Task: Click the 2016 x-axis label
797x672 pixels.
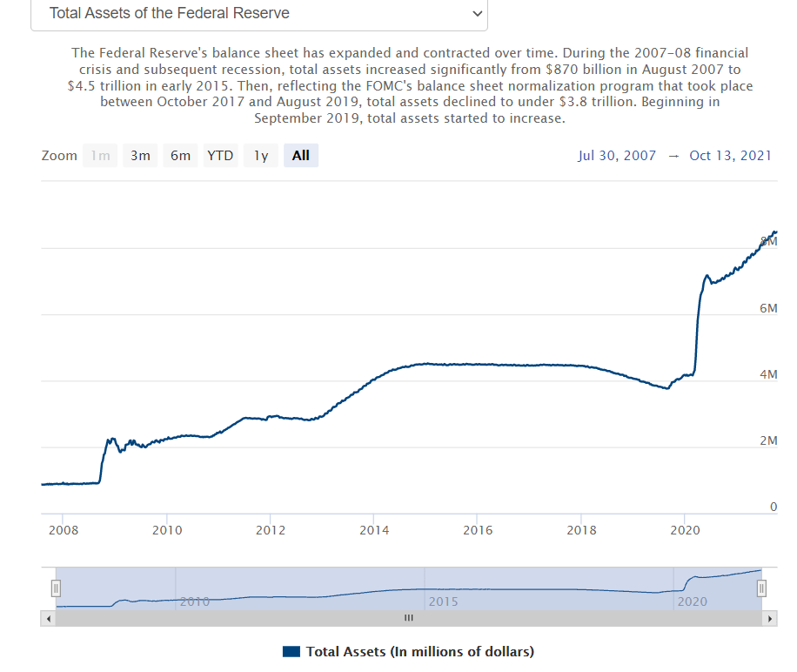Action: (478, 530)
